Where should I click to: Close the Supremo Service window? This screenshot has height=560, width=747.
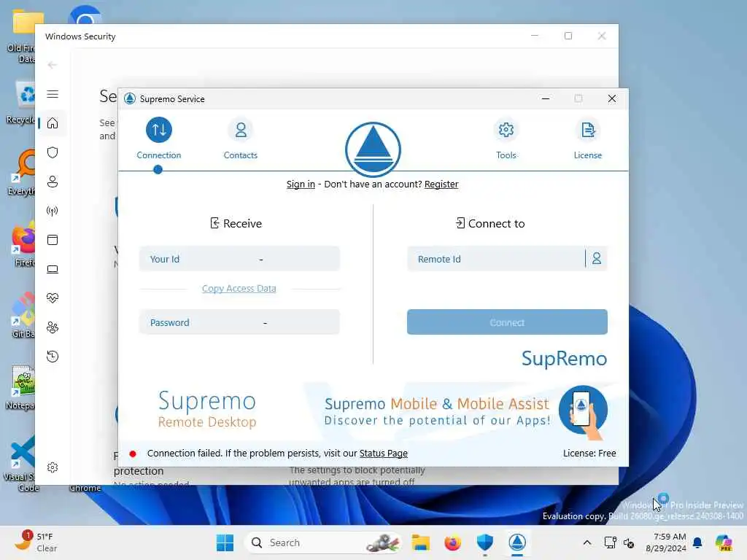point(612,98)
